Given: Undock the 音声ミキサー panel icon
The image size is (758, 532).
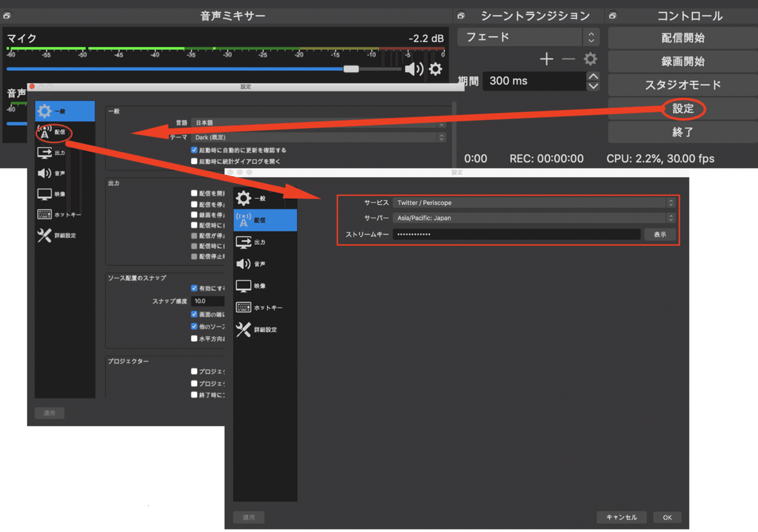Looking at the screenshot, I should coord(6,16).
